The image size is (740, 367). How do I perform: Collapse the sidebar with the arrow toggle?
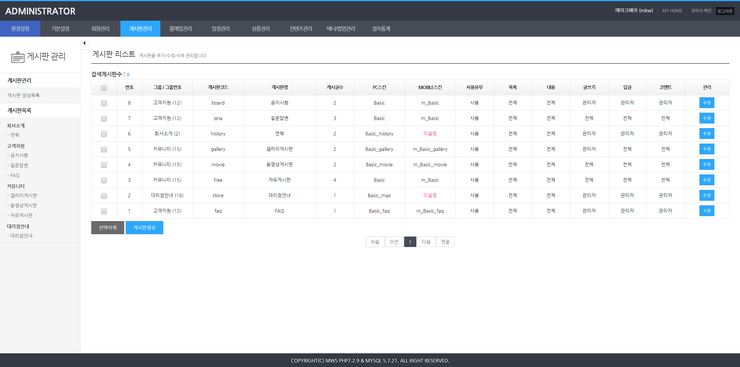pyautogui.click(x=84, y=43)
